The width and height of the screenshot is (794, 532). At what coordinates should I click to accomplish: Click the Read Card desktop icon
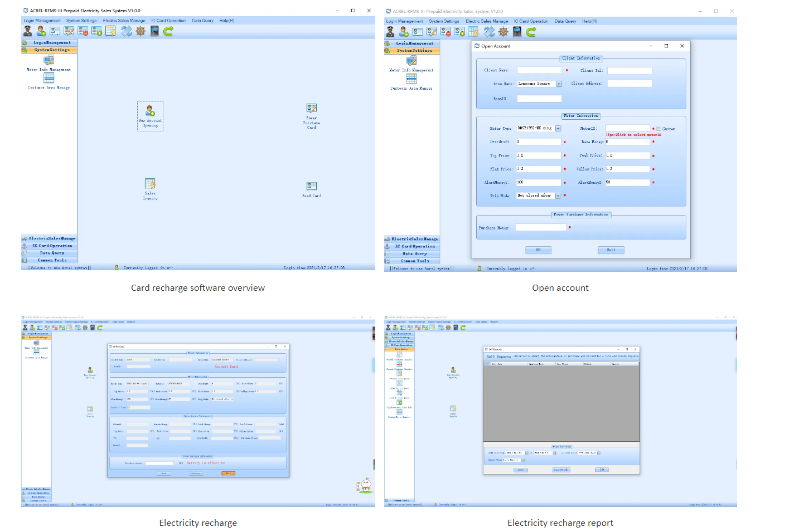311,187
